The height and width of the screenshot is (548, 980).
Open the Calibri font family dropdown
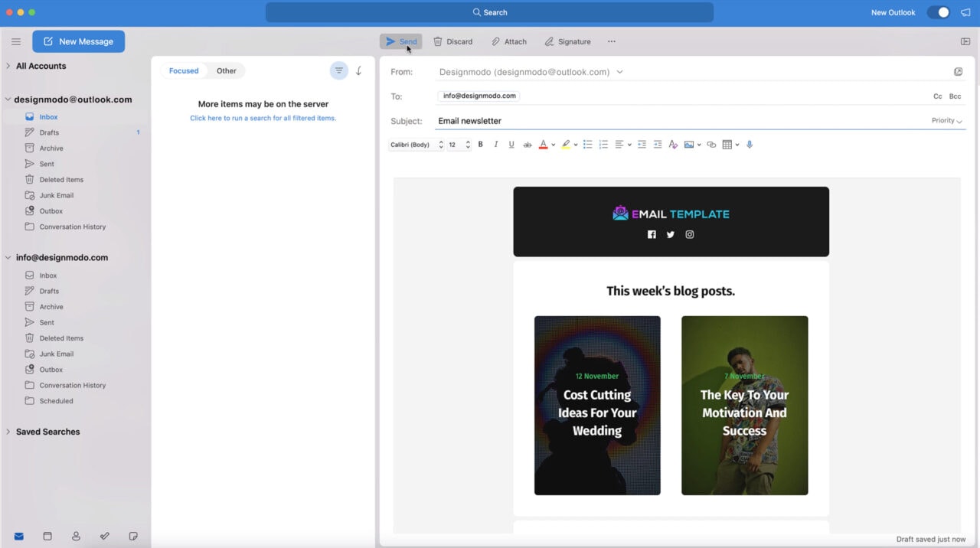click(x=416, y=144)
